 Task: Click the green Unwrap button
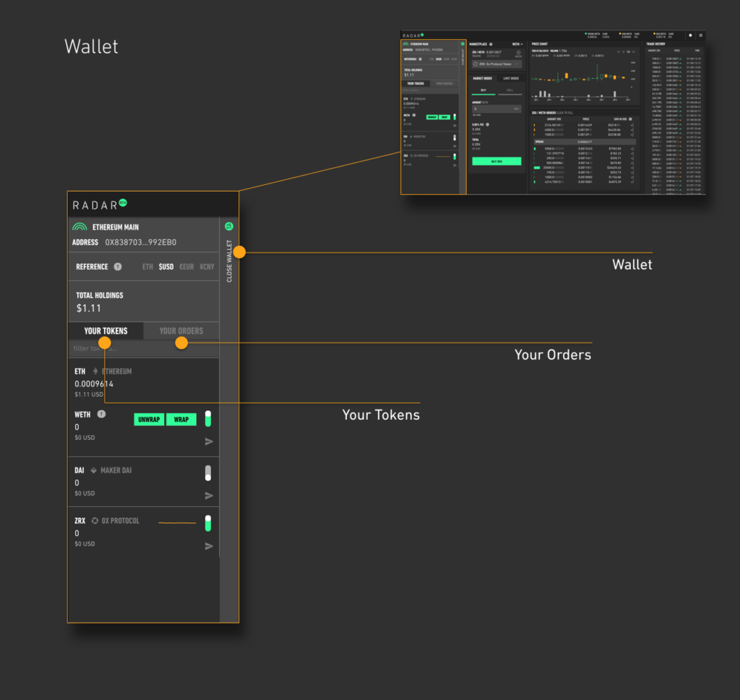point(149,419)
